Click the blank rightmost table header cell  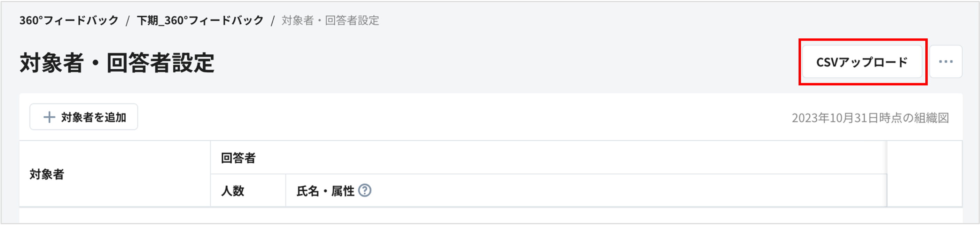point(924,173)
